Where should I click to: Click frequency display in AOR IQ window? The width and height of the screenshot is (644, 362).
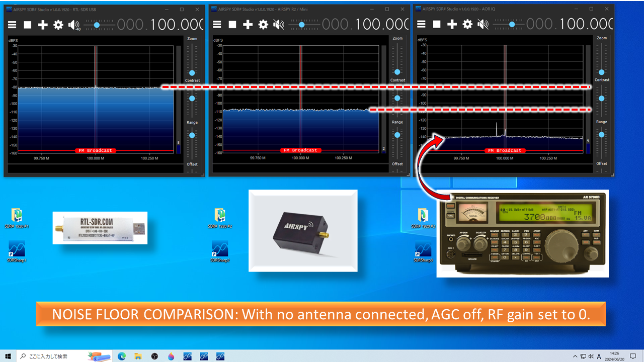(x=570, y=24)
